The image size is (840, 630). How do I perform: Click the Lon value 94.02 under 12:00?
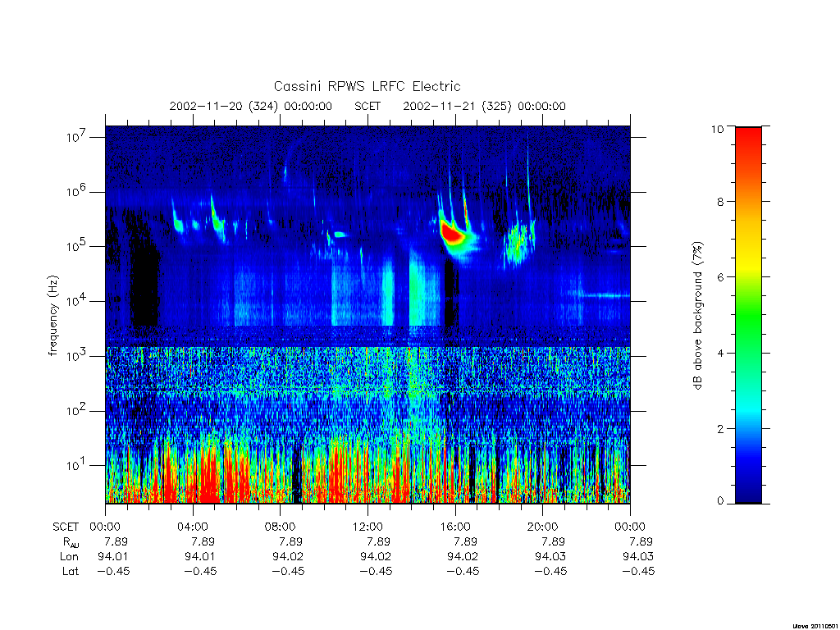coord(376,557)
